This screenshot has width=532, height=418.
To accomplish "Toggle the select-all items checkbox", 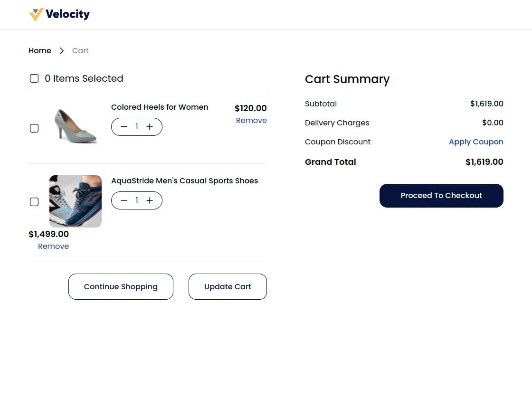I will coord(34,78).
